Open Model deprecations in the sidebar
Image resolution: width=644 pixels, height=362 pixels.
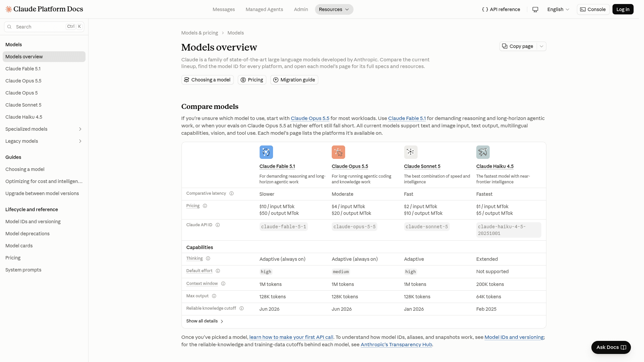tap(44, 234)
